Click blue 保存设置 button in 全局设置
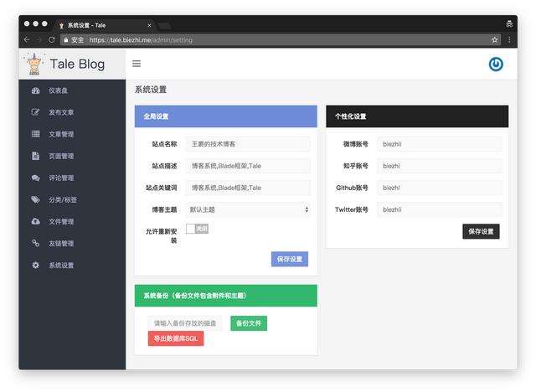Image resolution: width=536 pixels, height=392 pixels. (x=290, y=259)
